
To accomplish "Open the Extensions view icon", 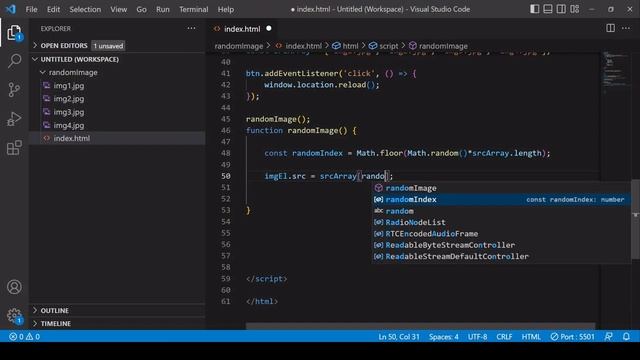I will [x=14, y=148].
